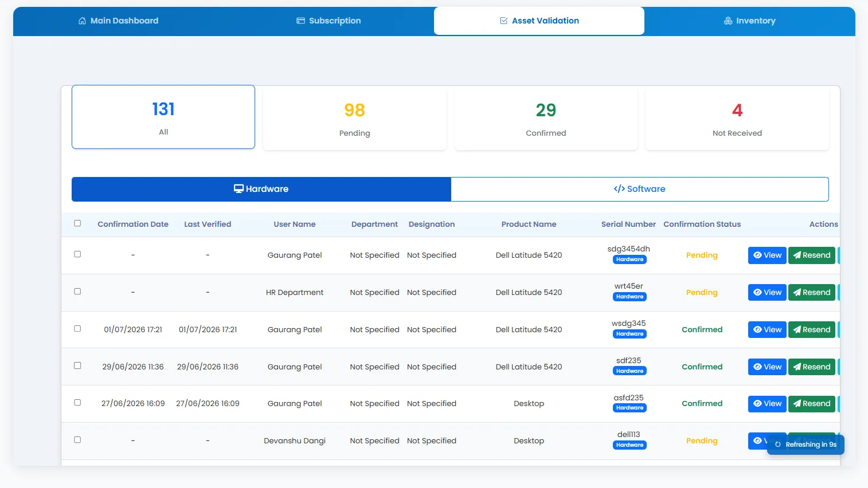Check the row for serial sdf235

point(77,365)
